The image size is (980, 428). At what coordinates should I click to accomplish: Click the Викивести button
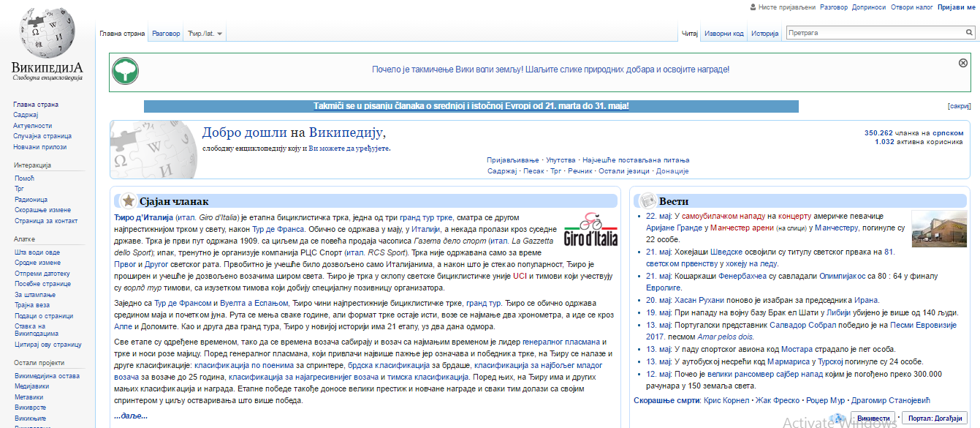click(873, 418)
